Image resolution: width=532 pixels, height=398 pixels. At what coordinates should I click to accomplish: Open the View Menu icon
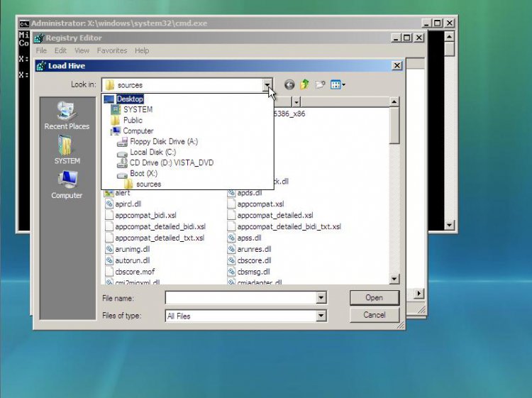pos(338,85)
